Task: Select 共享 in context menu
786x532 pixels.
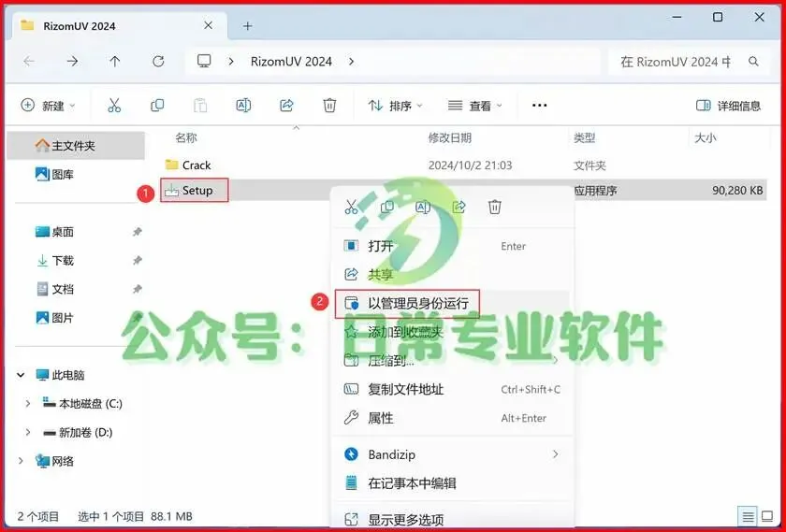Action: pyautogui.click(x=453, y=275)
